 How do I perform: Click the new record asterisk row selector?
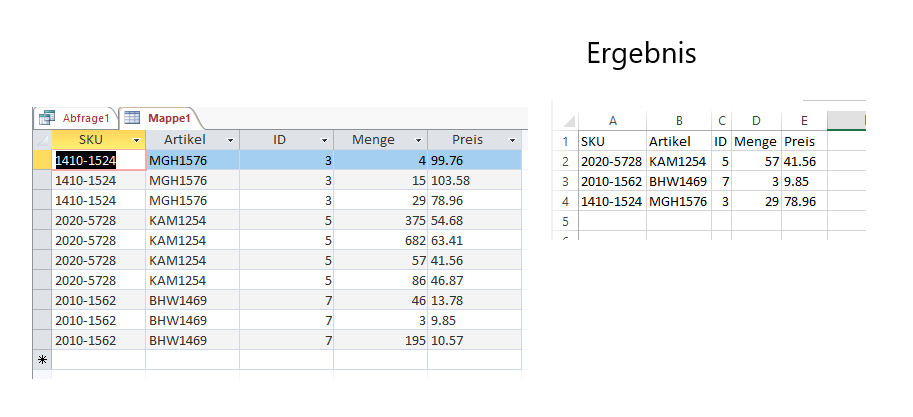click(43, 360)
